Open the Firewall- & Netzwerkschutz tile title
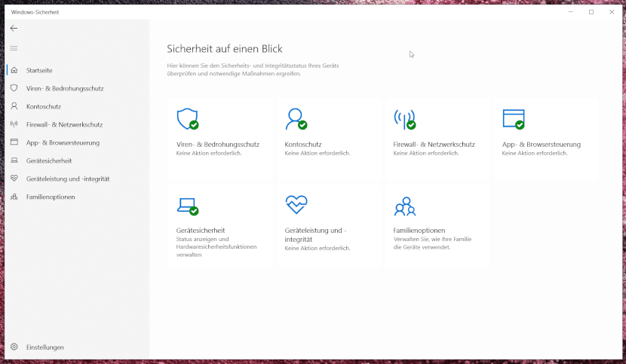Viewport: 626px width, 364px height. pos(434,145)
